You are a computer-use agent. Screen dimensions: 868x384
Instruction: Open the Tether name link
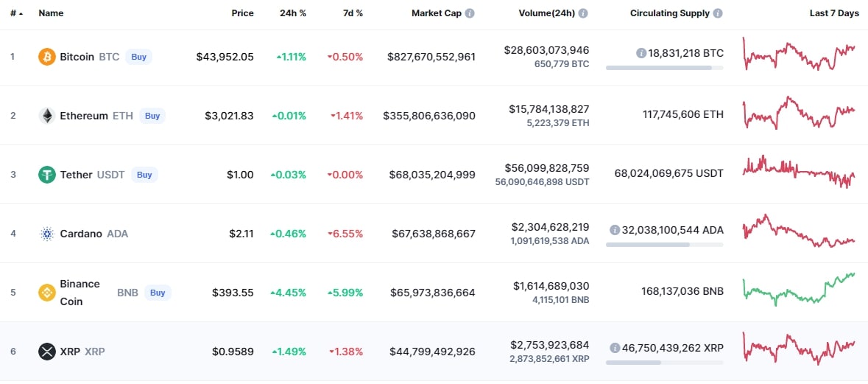tap(76, 175)
